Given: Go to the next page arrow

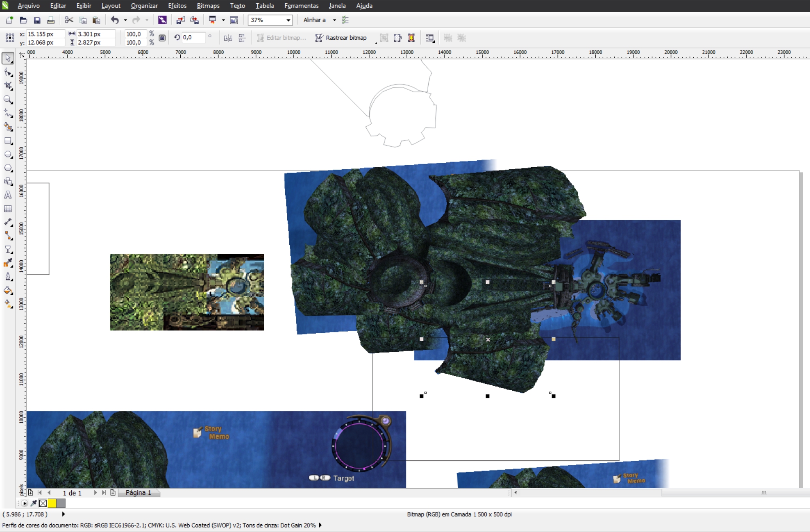Looking at the screenshot, I should tap(95, 493).
